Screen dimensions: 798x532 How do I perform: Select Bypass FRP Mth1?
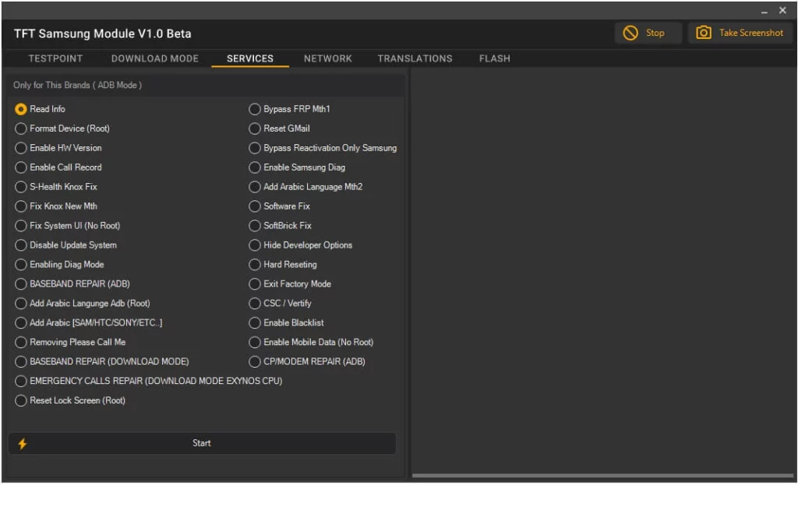(289, 109)
